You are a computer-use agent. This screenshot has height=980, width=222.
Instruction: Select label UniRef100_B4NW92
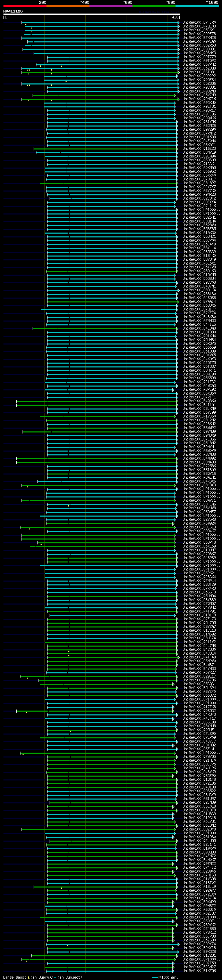tap(199, 459)
